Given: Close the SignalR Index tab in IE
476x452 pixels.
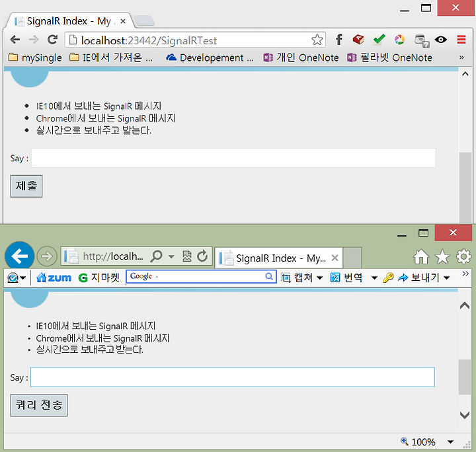Looking at the screenshot, I should (x=335, y=258).
